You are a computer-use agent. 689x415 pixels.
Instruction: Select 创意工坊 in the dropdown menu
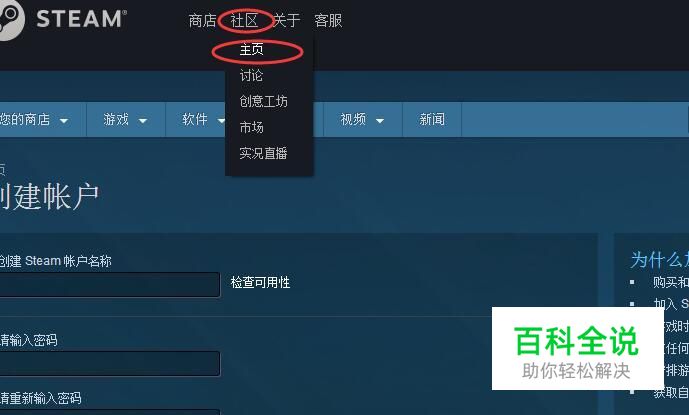click(x=263, y=102)
